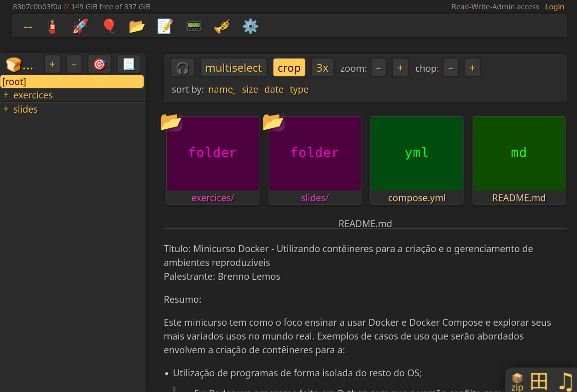
Task: Toggle the 3x resolution option
Action: click(x=322, y=68)
